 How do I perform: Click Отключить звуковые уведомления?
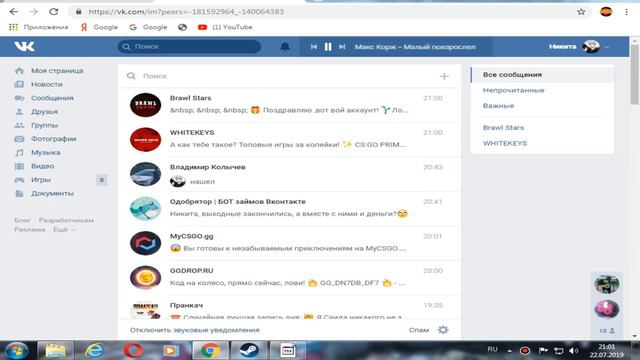[x=195, y=330]
